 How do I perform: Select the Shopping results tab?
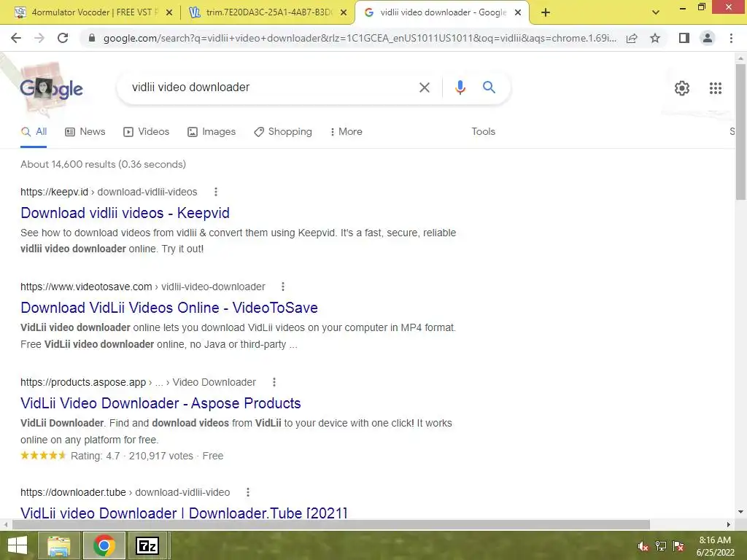[283, 132]
